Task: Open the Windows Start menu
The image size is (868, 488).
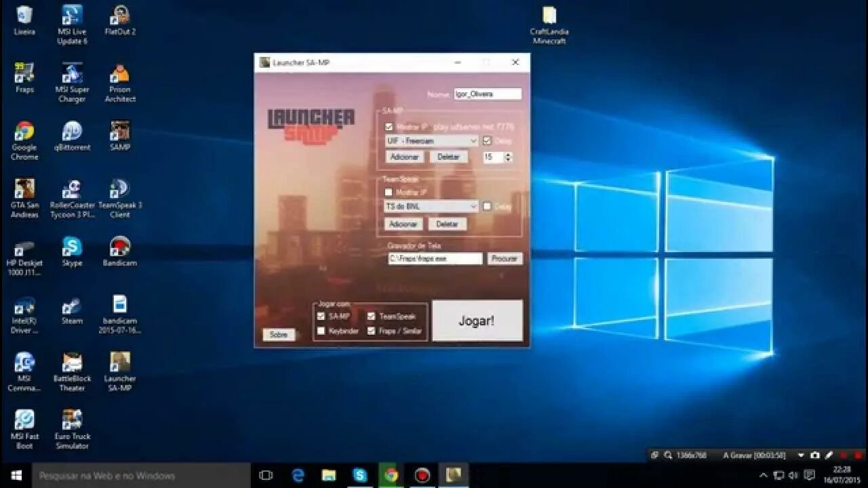Action: coord(16,475)
